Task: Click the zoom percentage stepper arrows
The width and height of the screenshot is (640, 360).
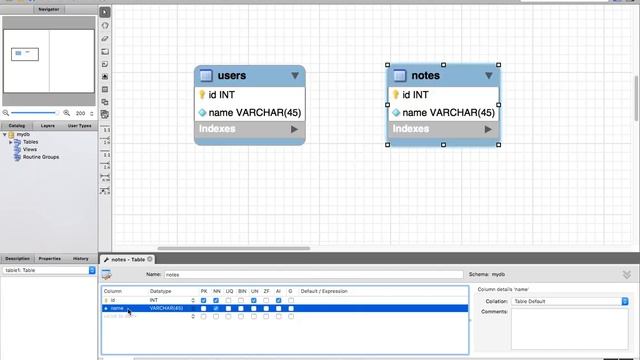Action: tap(92, 113)
